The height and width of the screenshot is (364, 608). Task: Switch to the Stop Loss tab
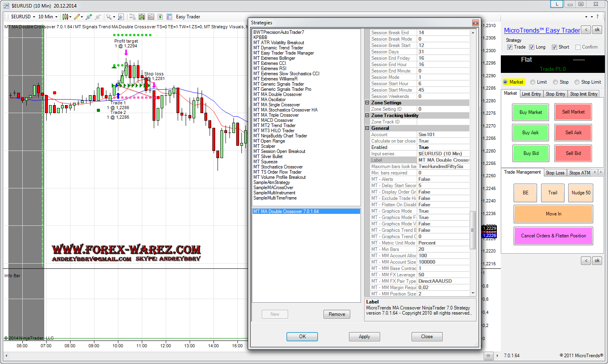(x=555, y=173)
